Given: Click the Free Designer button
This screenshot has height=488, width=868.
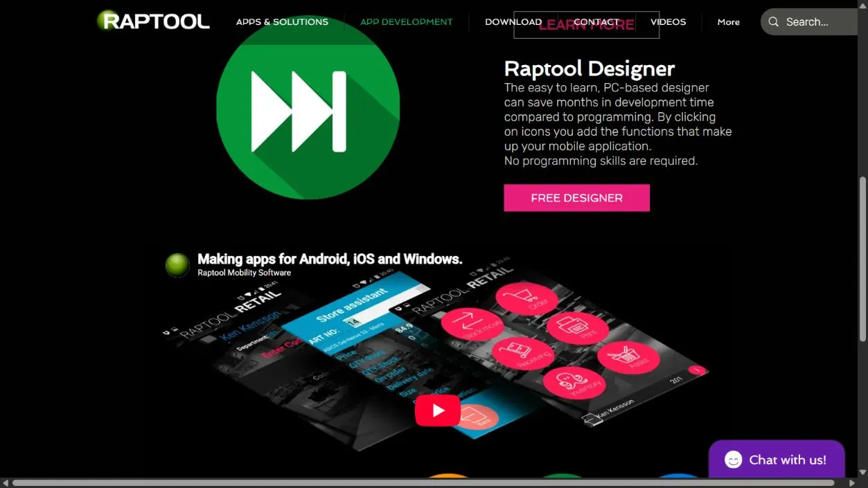Looking at the screenshot, I should coord(576,198).
